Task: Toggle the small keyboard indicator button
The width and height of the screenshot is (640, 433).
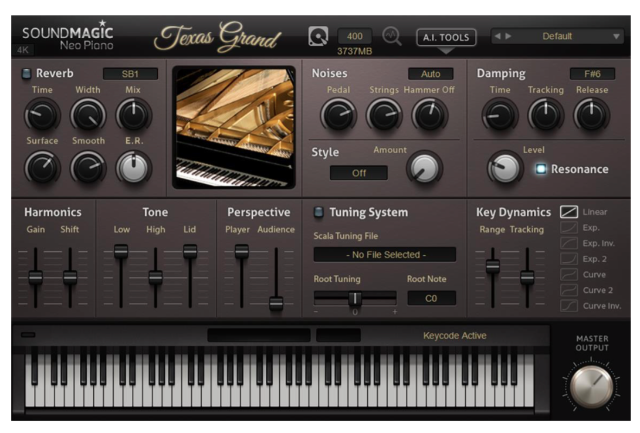Action: [x=28, y=335]
